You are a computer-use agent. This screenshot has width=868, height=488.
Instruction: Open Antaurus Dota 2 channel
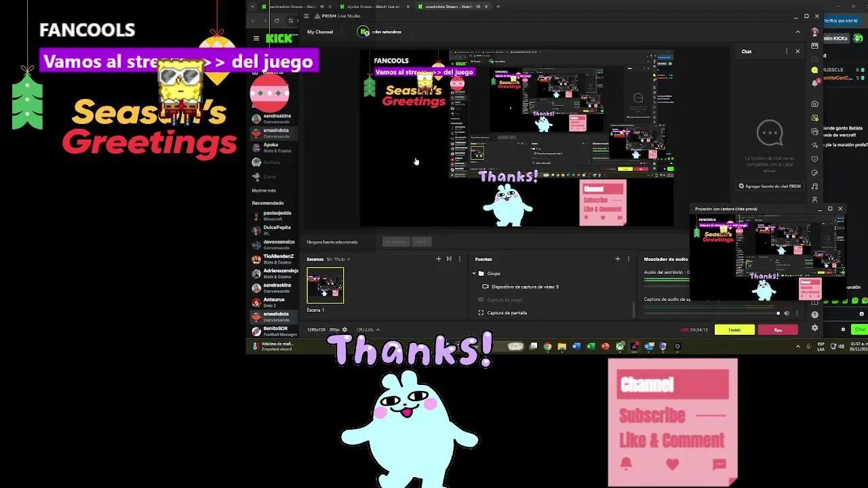(275, 302)
